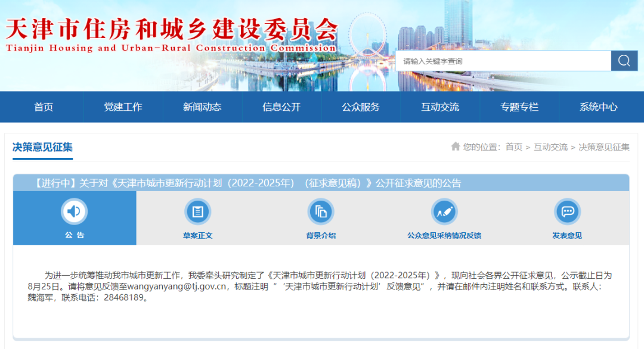Viewport: 644px width, 349px height.
Task: Go to 新闻动态 in navigation bar
Action: (202, 107)
